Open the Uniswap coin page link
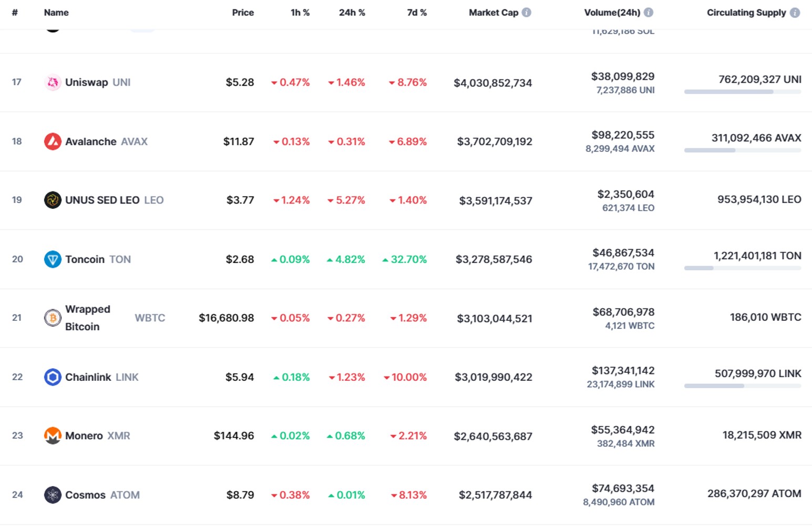The image size is (812, 526). [98, 82]
